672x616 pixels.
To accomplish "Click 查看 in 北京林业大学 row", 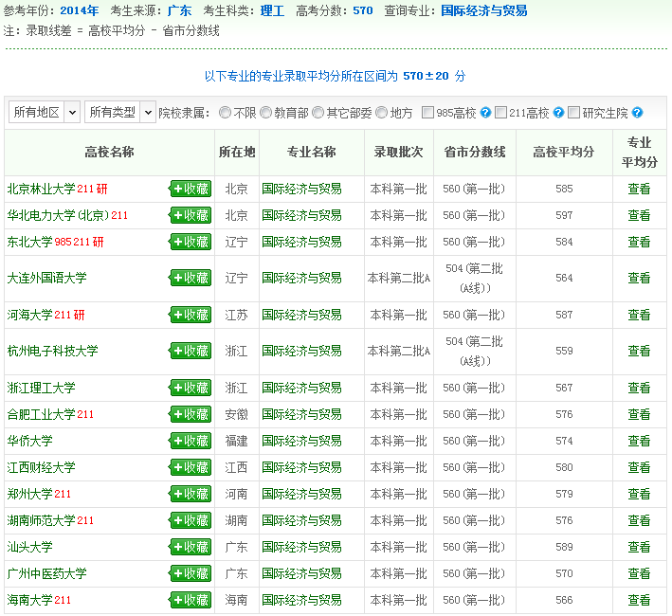I will [639, 189].
